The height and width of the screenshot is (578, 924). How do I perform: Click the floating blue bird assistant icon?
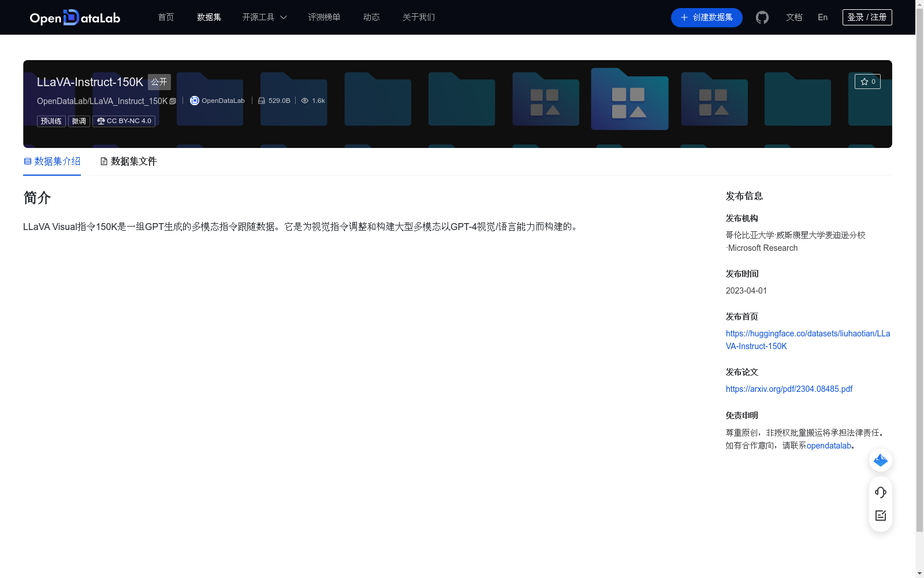[x=881, y=460]
